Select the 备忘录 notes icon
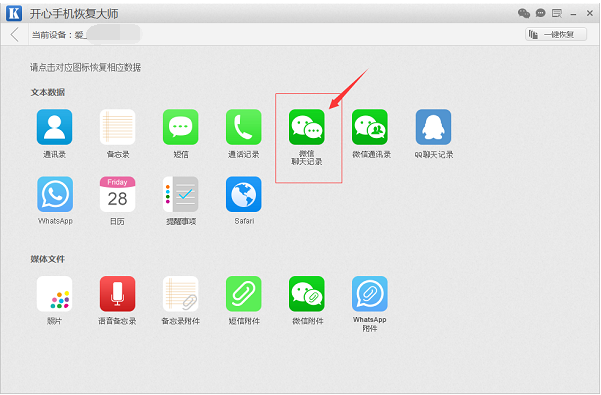 point(117,127)
